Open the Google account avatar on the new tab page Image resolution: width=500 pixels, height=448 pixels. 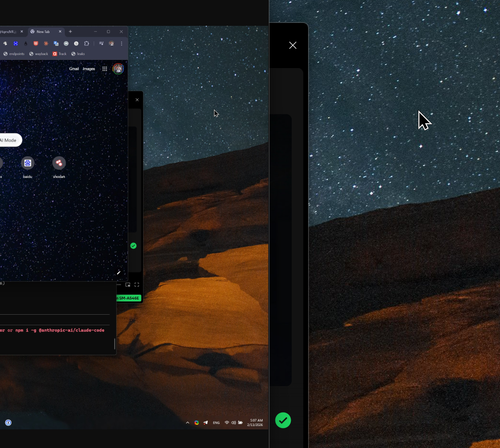118,69
